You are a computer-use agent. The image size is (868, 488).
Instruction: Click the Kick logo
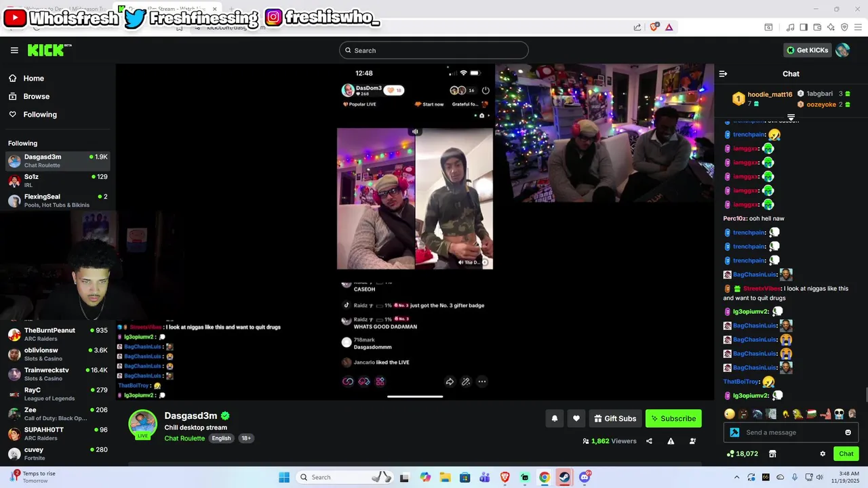(49, 50)
